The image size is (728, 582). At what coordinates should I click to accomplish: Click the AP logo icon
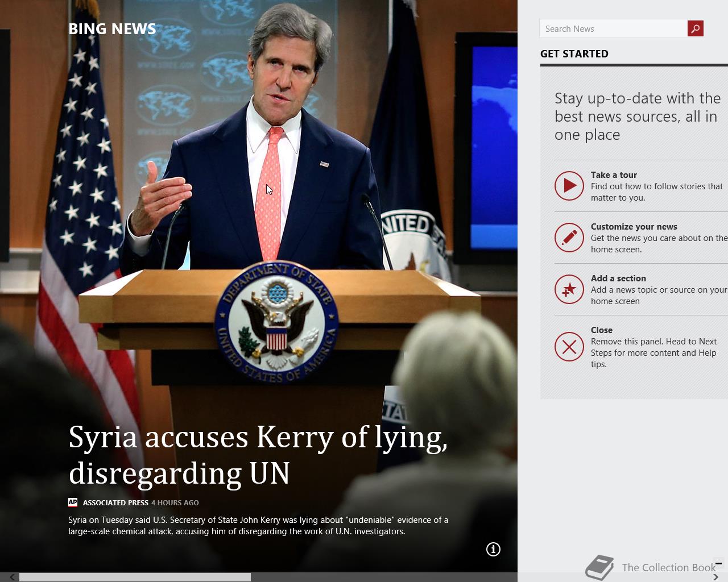coord(73,502)
